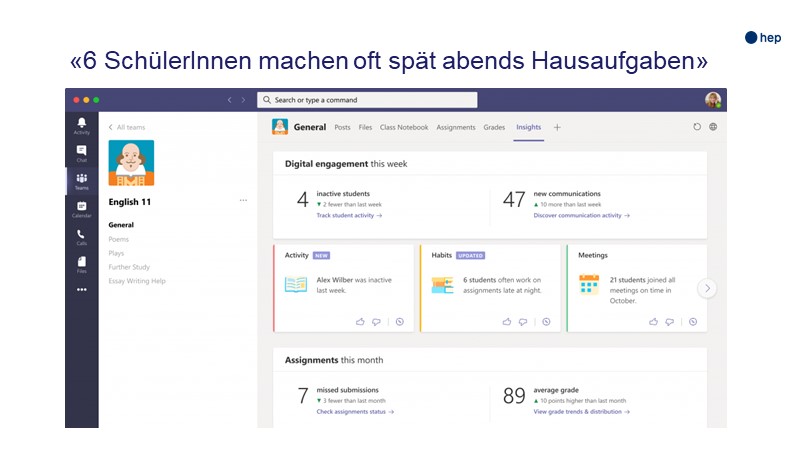Screen dimensions: 800x450
Task: Click the 47 new communications figure
Action: click(514, 199)
